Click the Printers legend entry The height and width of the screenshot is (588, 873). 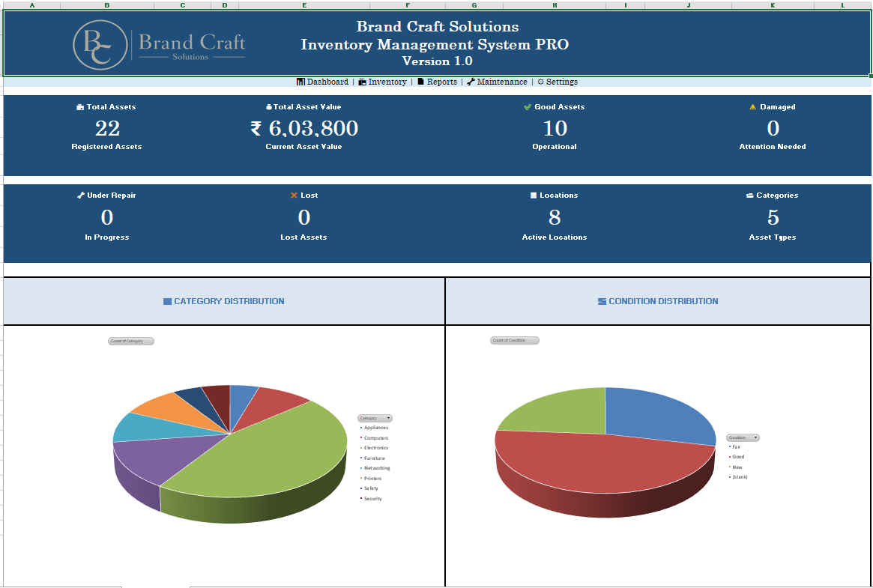click(372, 479)
